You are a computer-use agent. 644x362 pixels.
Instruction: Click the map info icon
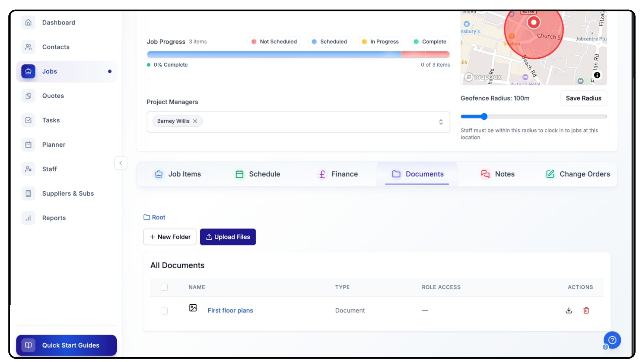coord(597,75)
